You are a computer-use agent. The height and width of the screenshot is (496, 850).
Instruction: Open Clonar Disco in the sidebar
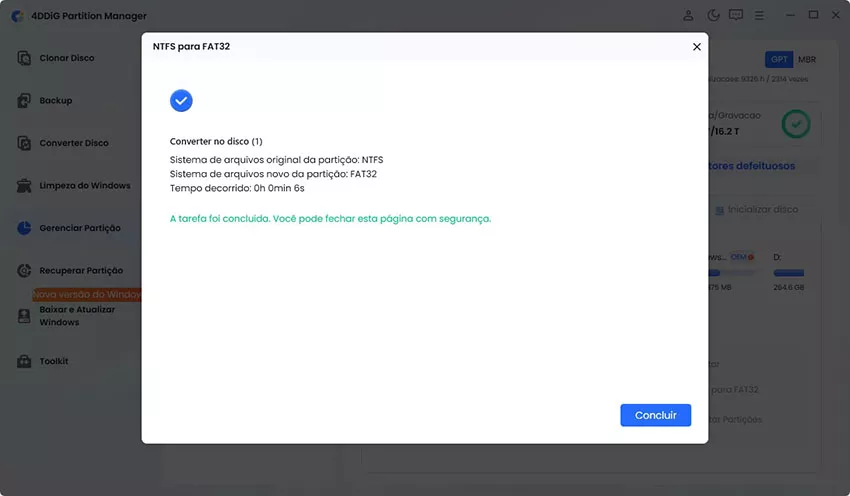click(x=67, y=58)
